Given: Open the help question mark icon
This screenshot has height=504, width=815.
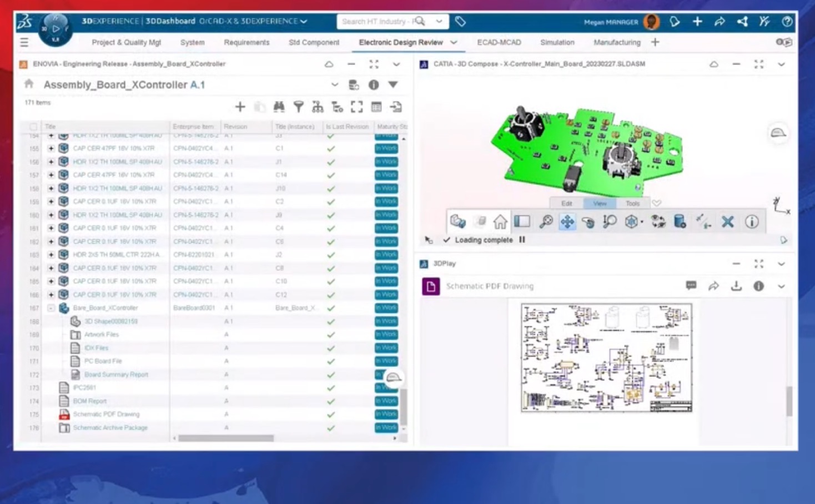Looking at the screenshot, I should point(787,22).
